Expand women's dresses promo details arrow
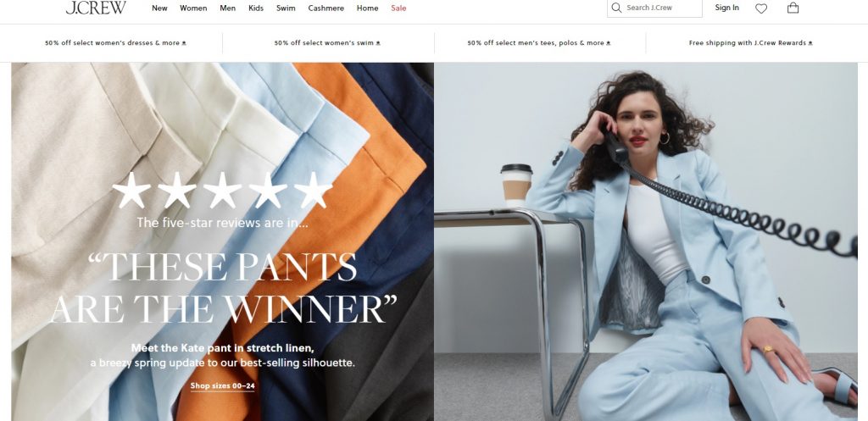Viewport: 868px width, 421px height. tap(184, 43)
